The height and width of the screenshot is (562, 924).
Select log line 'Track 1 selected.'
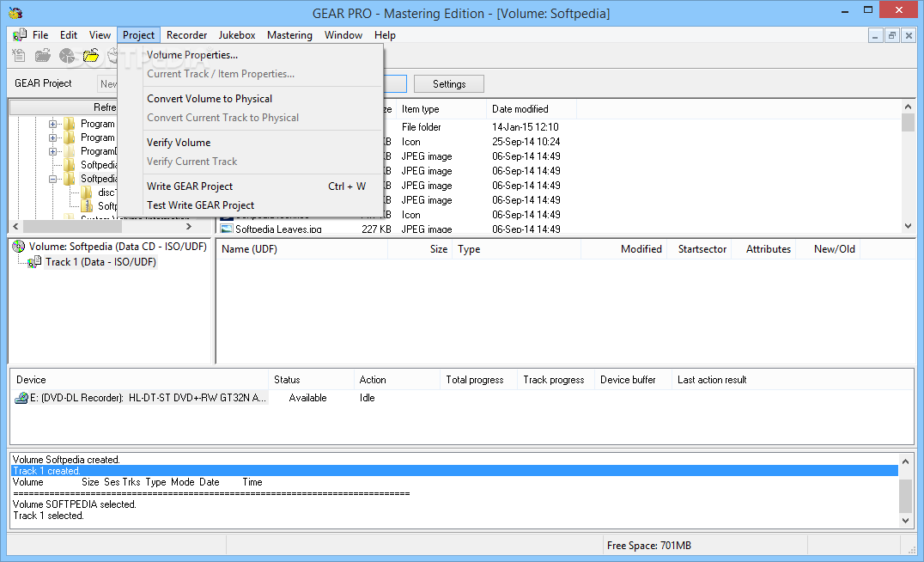tap(48, 516)
